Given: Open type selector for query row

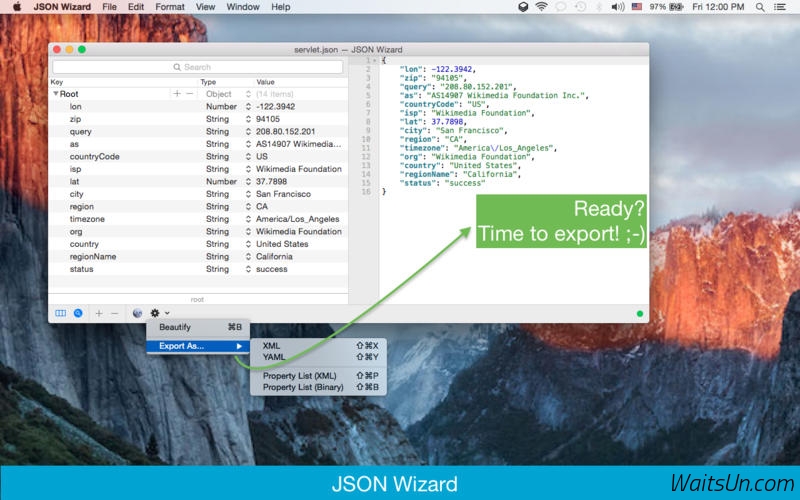Looking at the screenshot, I should pos(248,132).
